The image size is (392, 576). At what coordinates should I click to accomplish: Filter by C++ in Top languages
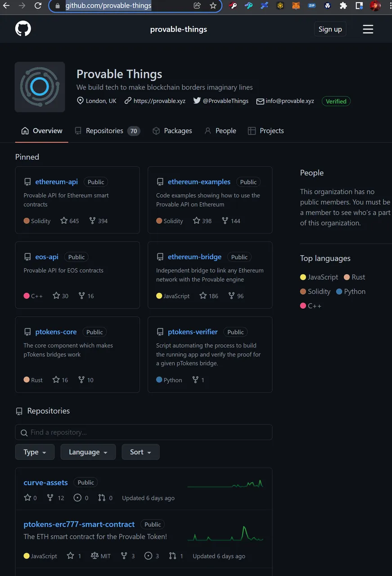click(x=311, y=306)
